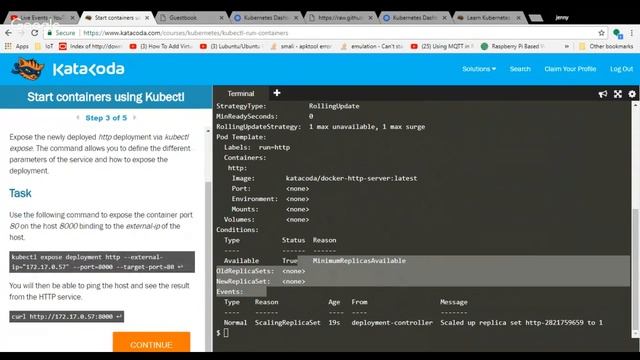Click the green extension icon beside the bookmark star
The height and width of the screenshot is (360, 640).
pyautogui.click(x=617, y=33)
